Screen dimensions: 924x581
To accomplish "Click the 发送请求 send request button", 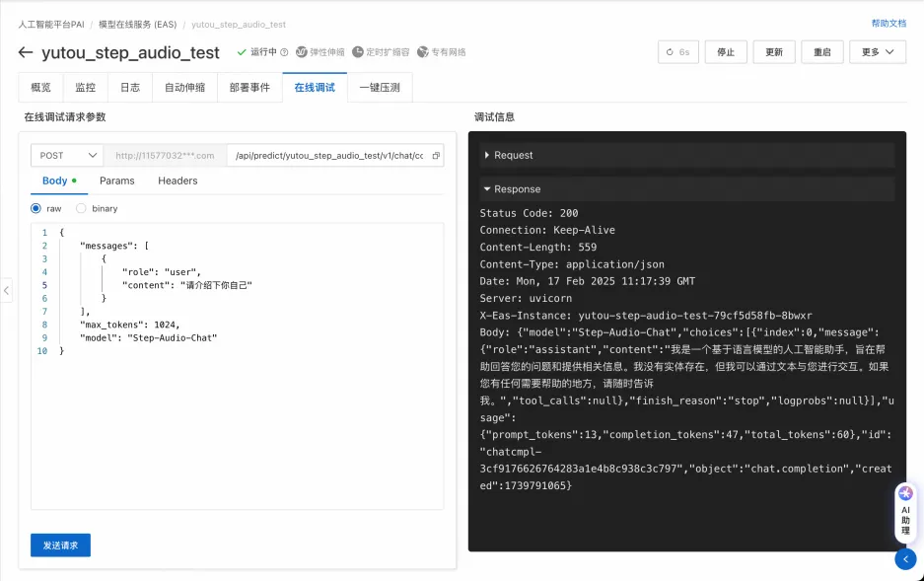I will click(60, 545).
